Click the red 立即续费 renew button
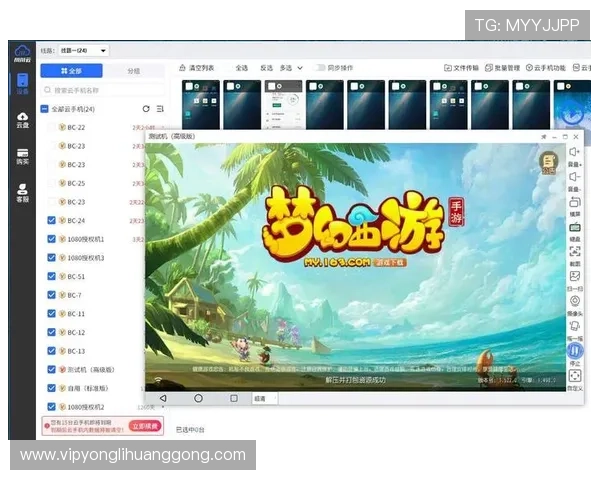Image resolution: width=600 pixels, height=480 pixels. (x=144, y=426)
